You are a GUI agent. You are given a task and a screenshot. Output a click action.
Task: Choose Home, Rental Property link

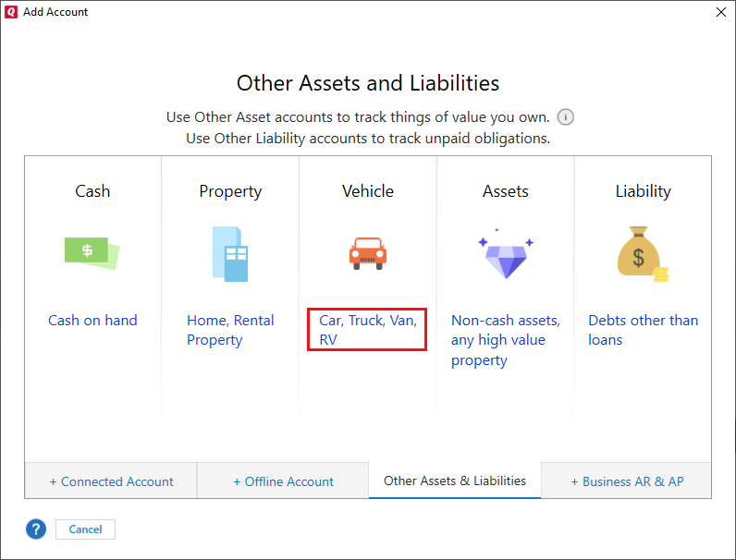pos(230,330)
